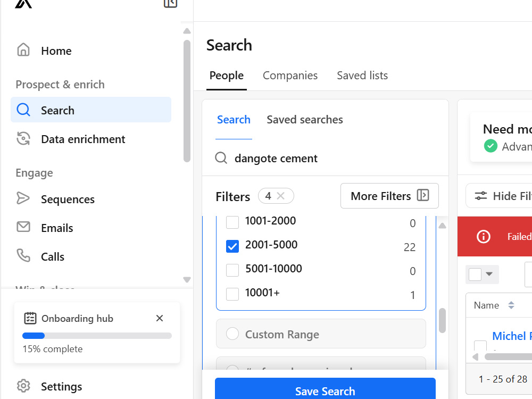Screen dimensions: 532x399
Task: Collapse the sidebar using the panel icon
Action: click(170, 3)
